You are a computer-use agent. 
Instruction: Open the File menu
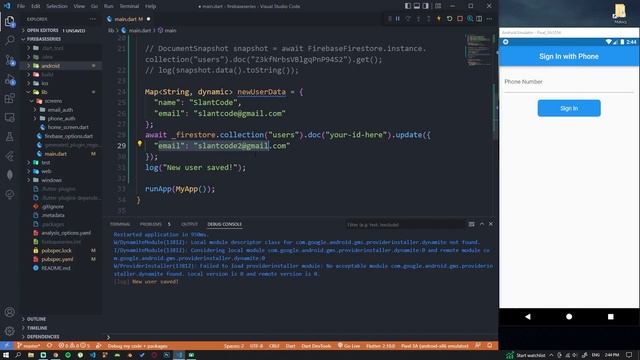(21, 6)
